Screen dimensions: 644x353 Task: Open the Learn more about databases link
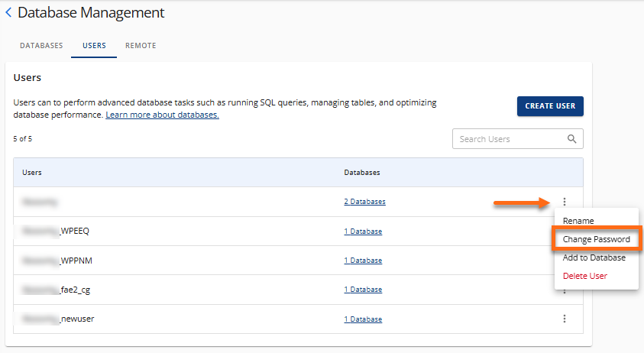point(162,115)
